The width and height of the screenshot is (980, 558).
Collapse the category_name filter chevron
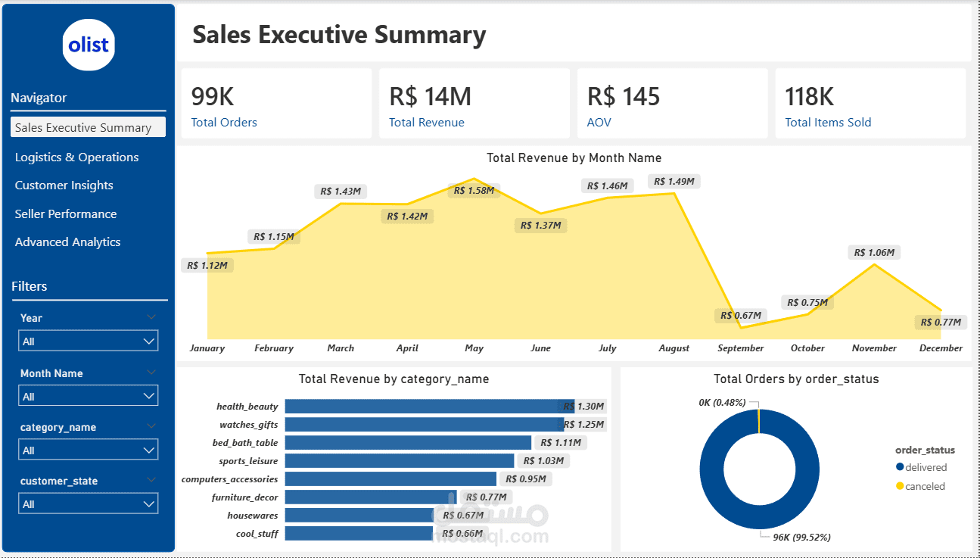[x=151, y=426]
